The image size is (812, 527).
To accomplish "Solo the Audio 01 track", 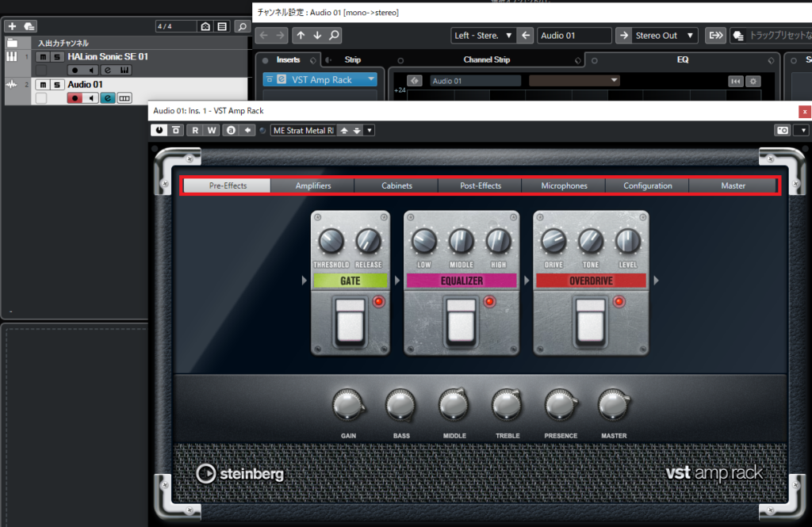I will [x=57, y=85].
